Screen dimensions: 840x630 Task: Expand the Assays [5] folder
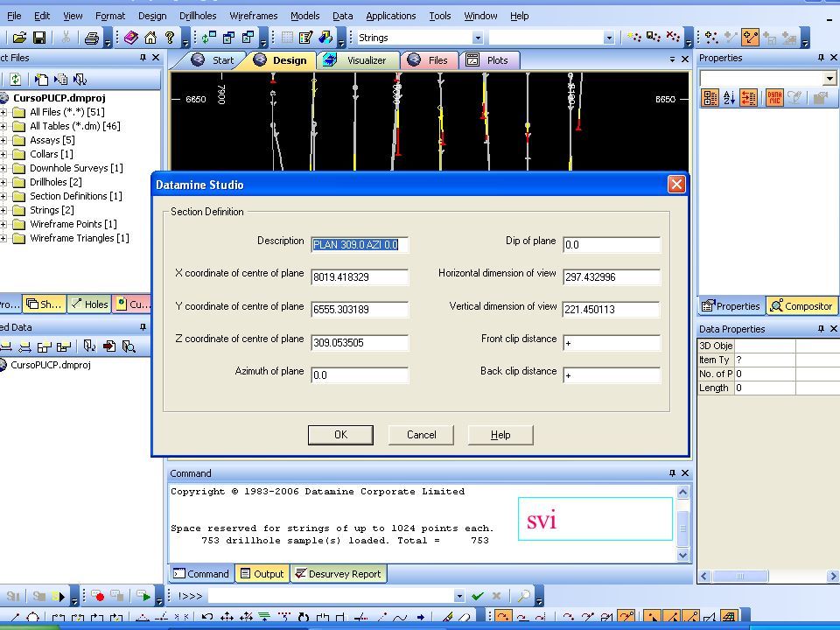click(3, 140)
